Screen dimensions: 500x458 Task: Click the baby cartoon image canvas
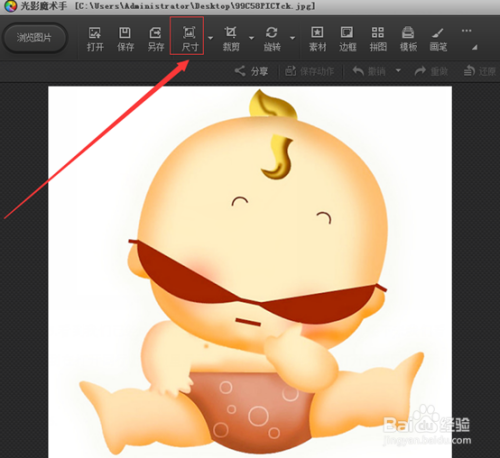(250, 272)
